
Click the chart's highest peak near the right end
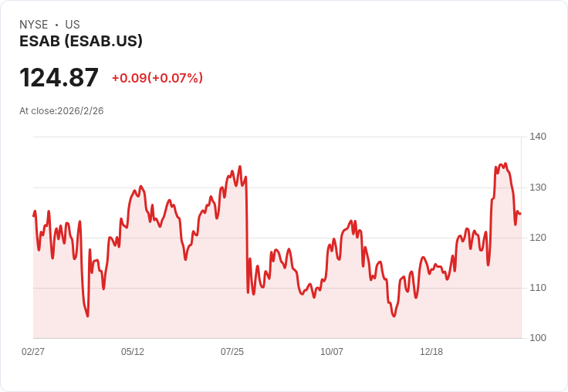click(x=505, y=164)
